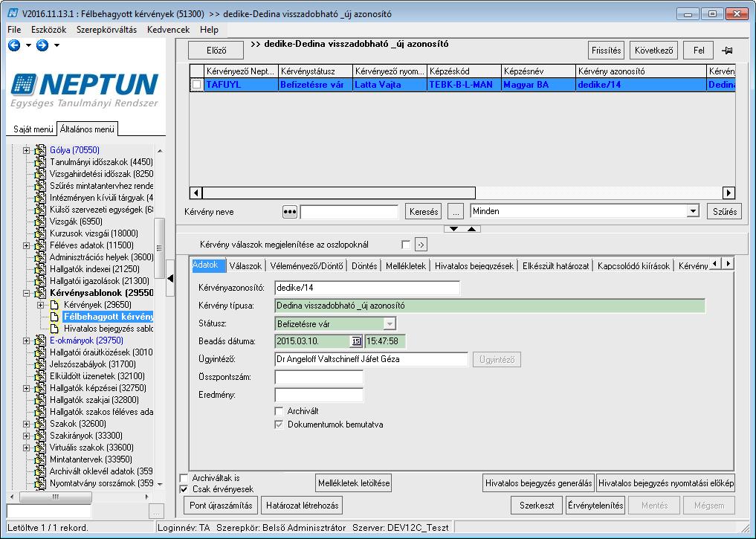This screenshot has width=756, height=539.
Task: Click the blue forward navigation arrow
Action: (42, 45)
